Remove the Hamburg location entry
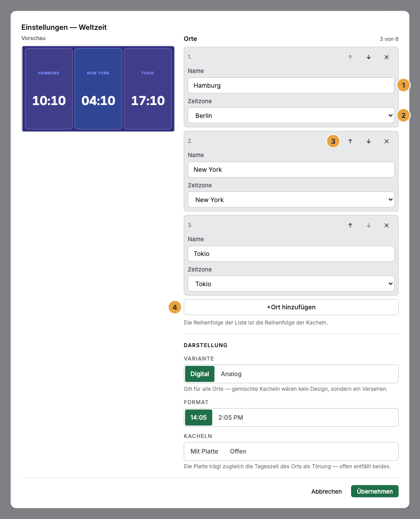 pos(387,57)
